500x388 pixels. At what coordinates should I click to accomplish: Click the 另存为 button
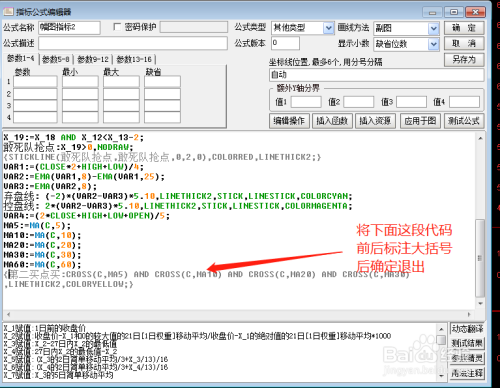point(464,60)
